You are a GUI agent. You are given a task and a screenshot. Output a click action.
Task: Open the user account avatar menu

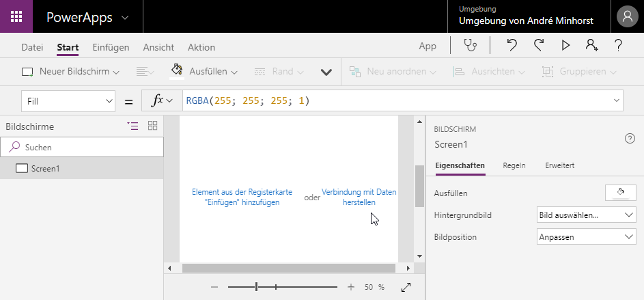(627, 17)
